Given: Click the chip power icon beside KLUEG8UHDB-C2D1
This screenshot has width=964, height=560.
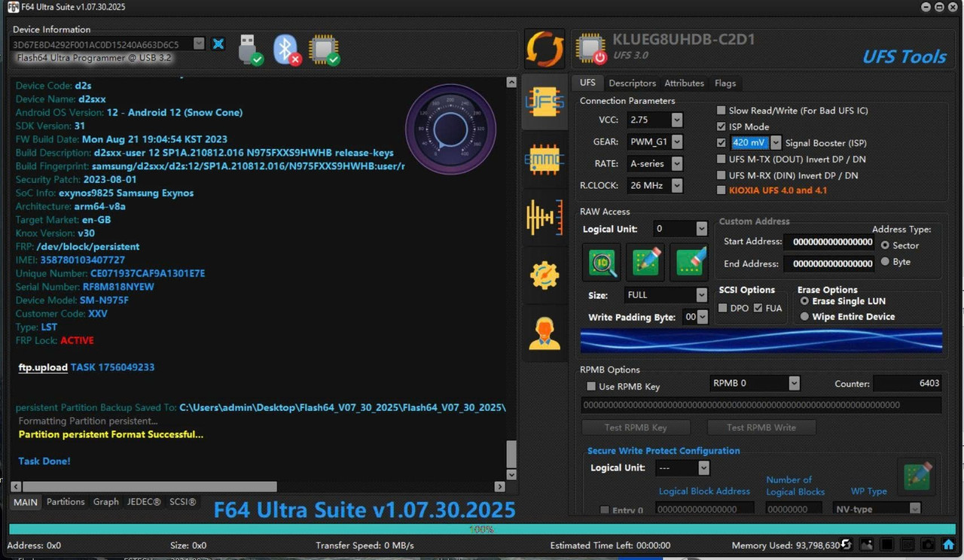Looking at the screenshot, I should coord(591,50).
